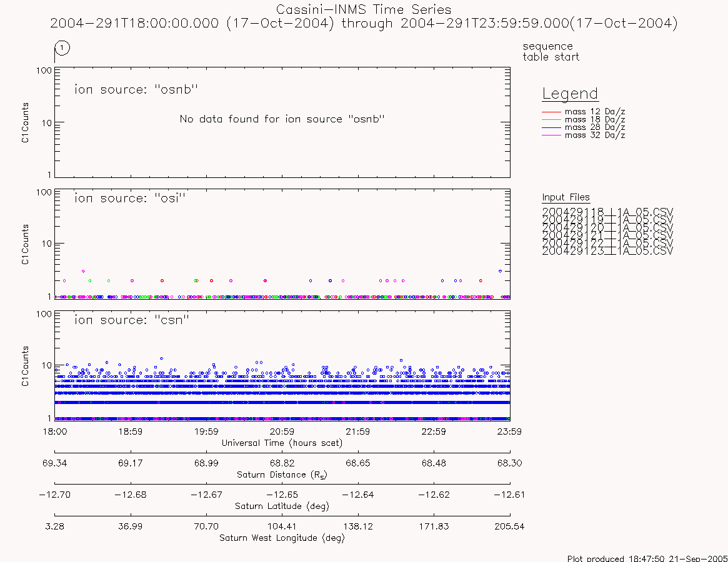Click the '205.54' west longitude value
728x562 pixels.
[x=509, y=527]
